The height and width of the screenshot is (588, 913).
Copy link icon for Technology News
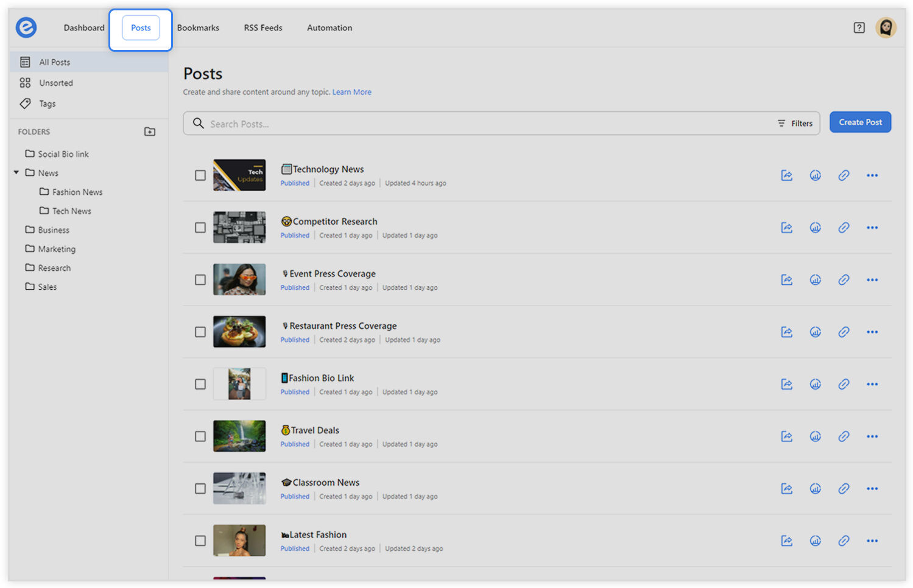[844, 175]
